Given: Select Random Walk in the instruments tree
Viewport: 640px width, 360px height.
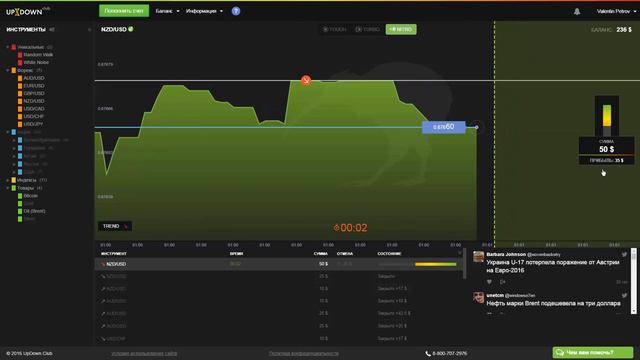Looking at the screenshot, I should 38,55.
